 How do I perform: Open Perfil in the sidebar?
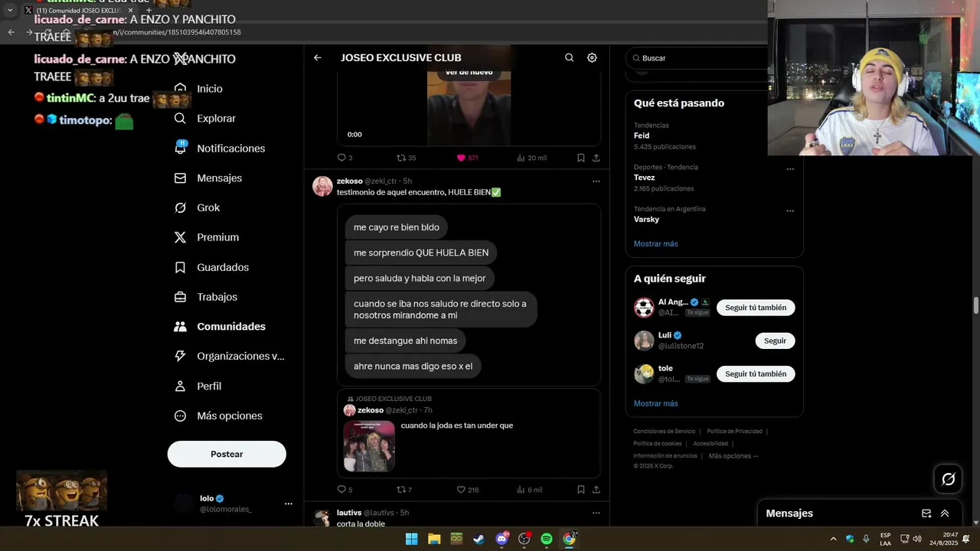[x=198, y=386]
